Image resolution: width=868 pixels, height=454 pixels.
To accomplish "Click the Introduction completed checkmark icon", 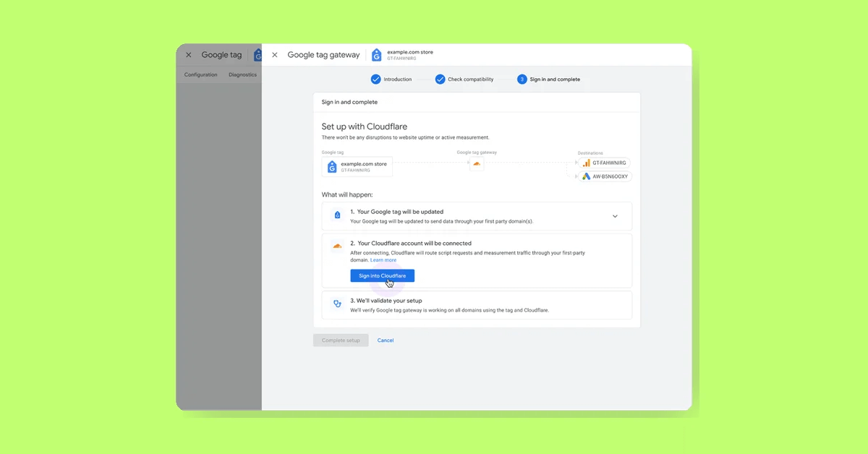I will 375,79.
